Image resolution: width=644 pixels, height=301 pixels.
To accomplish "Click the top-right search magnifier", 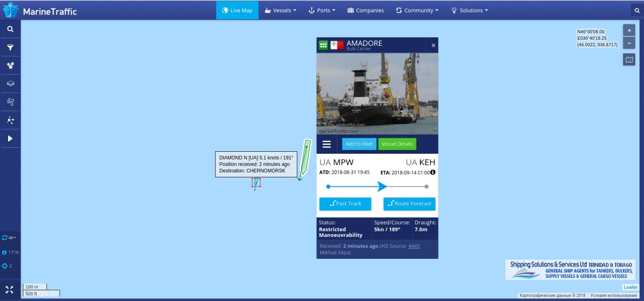I will pyautogui.click(x=637, y=10).
